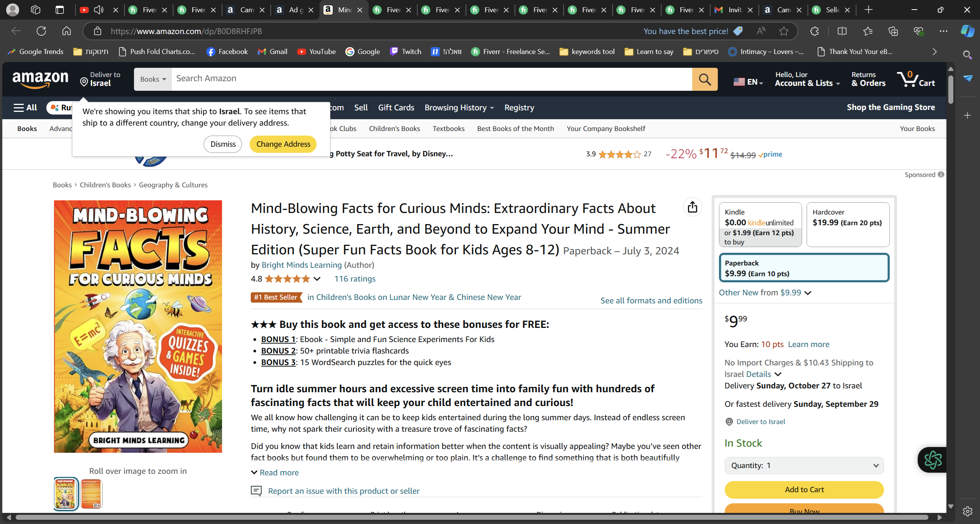Image resolution: width=980 pixels, height=524 pixels.
Task: Open the EN language dropdown
Action: point(748,82)
